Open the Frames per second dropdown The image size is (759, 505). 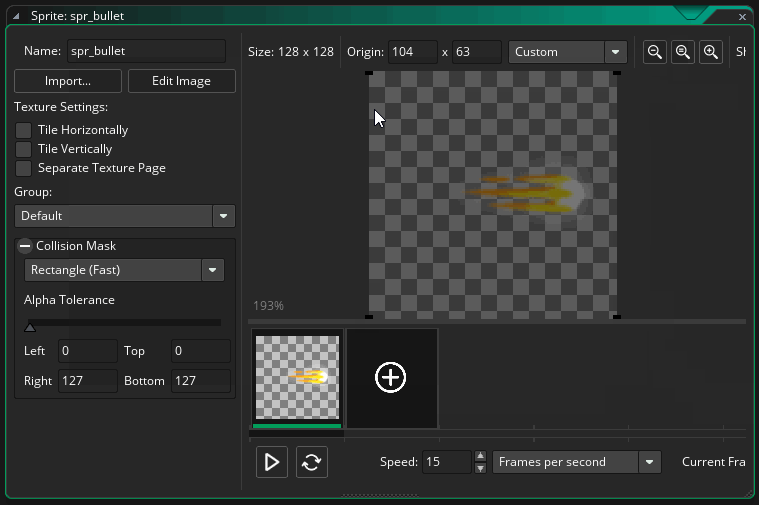point(577,462)
